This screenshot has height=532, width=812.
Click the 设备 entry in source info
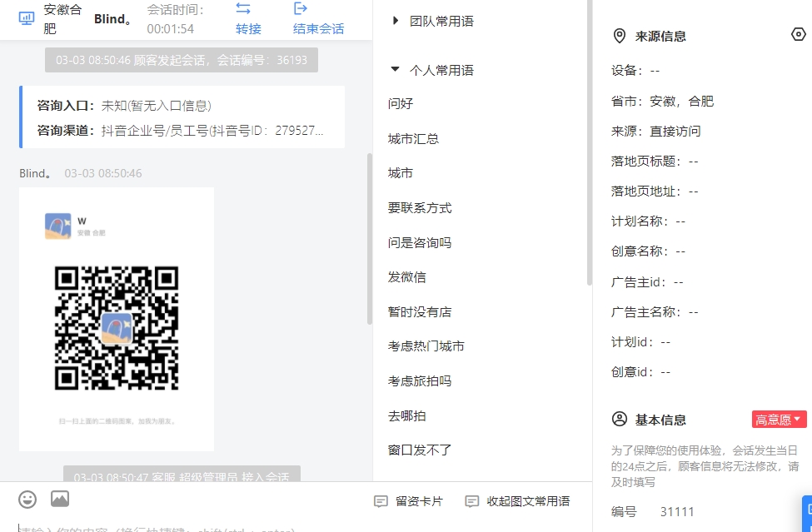click(635, 71)
